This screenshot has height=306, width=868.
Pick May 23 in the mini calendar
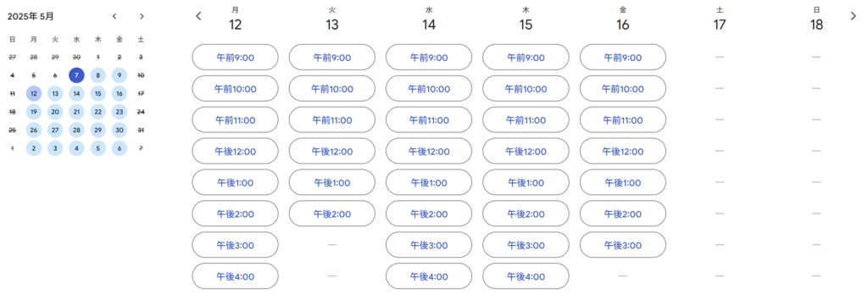coord(119,112)
